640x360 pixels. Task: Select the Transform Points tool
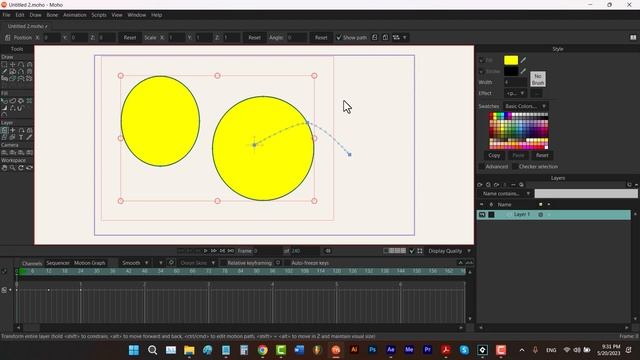(13, 64)
